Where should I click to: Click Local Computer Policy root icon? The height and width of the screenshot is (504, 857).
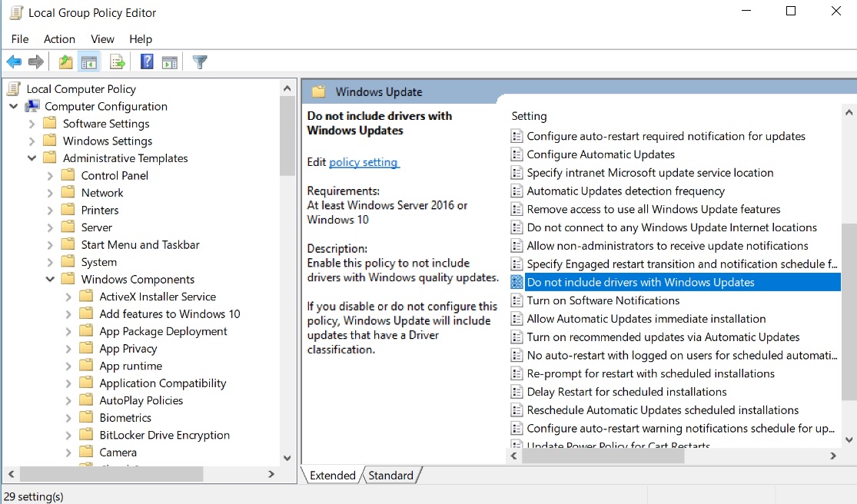point(14,88)
